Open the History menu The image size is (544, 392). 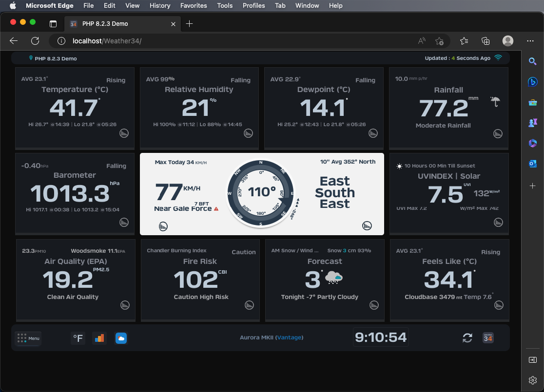tap(160, 5)
